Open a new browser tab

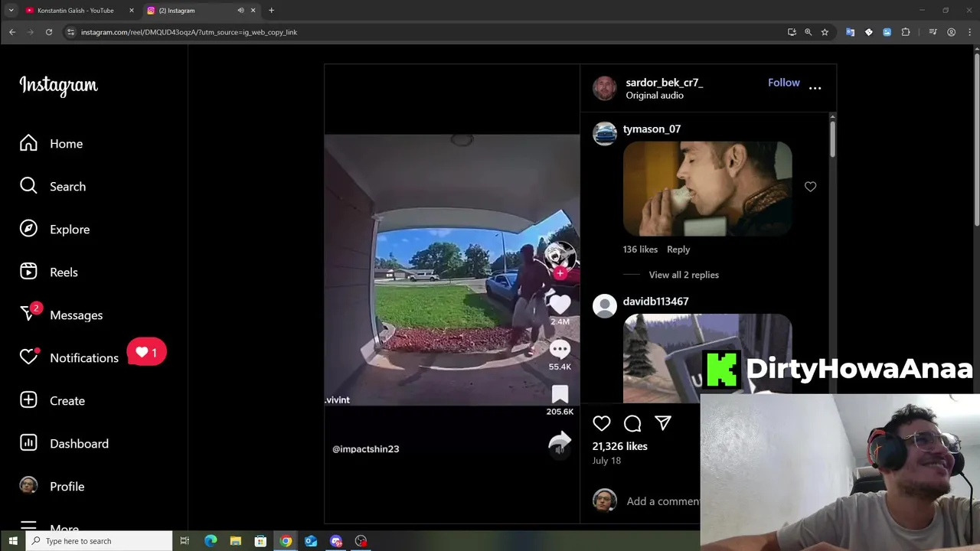click(271, 11)
